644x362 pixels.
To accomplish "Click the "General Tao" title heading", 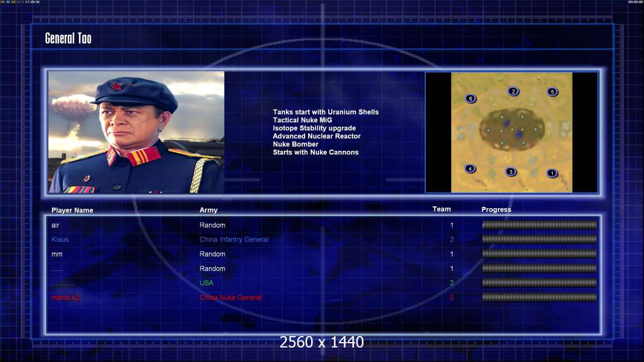I will tap(68, 39).
